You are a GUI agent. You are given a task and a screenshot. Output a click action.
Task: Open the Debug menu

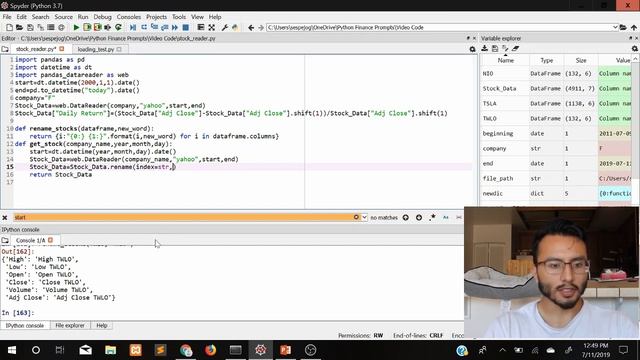point(102,17)
